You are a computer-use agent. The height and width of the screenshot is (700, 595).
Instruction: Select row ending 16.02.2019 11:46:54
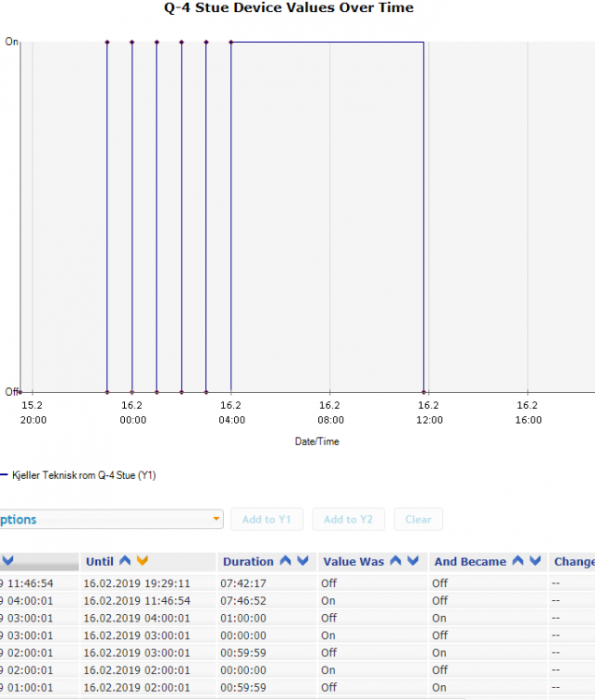[136, 601]
